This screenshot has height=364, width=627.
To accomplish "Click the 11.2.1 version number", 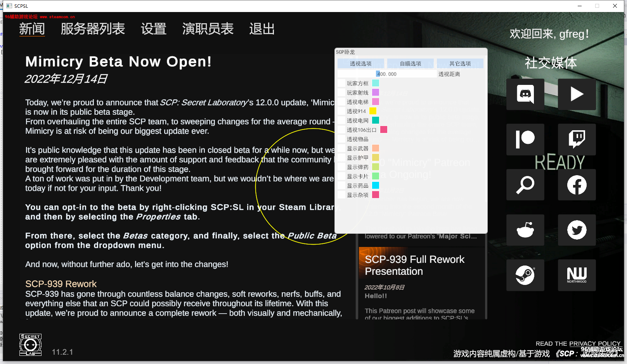I will [x=62, y=352].
